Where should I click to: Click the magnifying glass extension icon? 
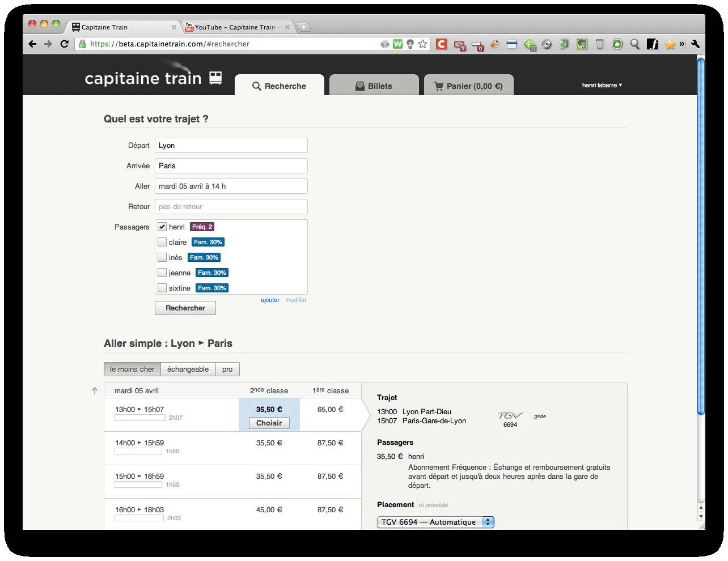(635, 44)
